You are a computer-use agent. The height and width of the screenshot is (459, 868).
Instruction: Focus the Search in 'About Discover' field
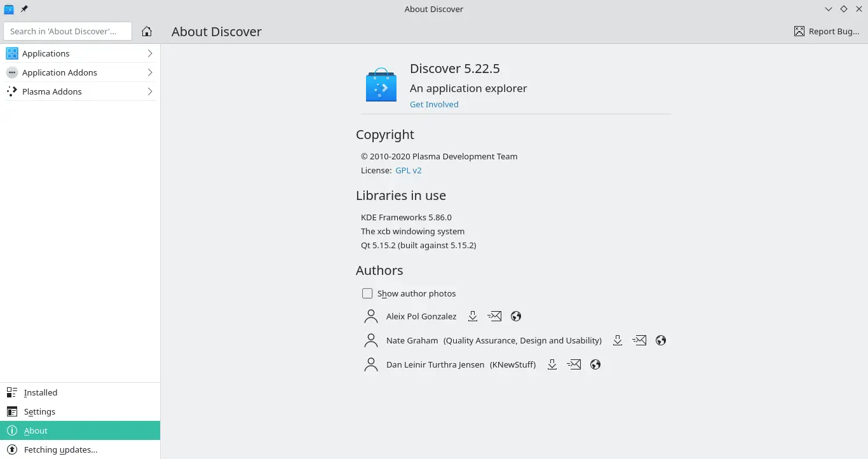pyautogui.click(x=68, y=31)
